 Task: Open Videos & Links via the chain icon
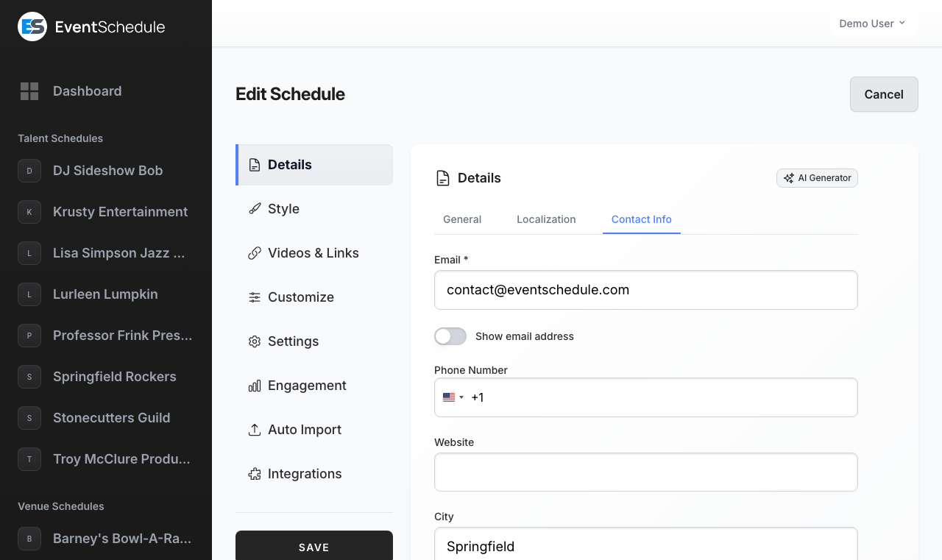click(x=255, y=253)
